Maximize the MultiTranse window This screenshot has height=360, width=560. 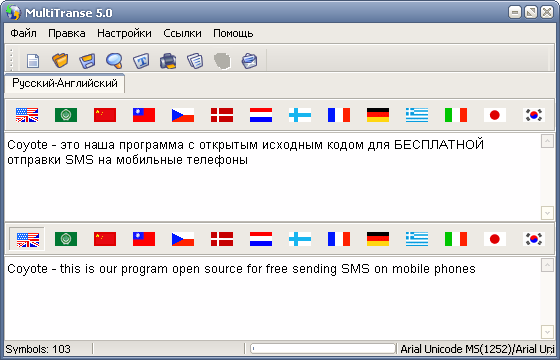pyautogui.click(x=531, y=13)
